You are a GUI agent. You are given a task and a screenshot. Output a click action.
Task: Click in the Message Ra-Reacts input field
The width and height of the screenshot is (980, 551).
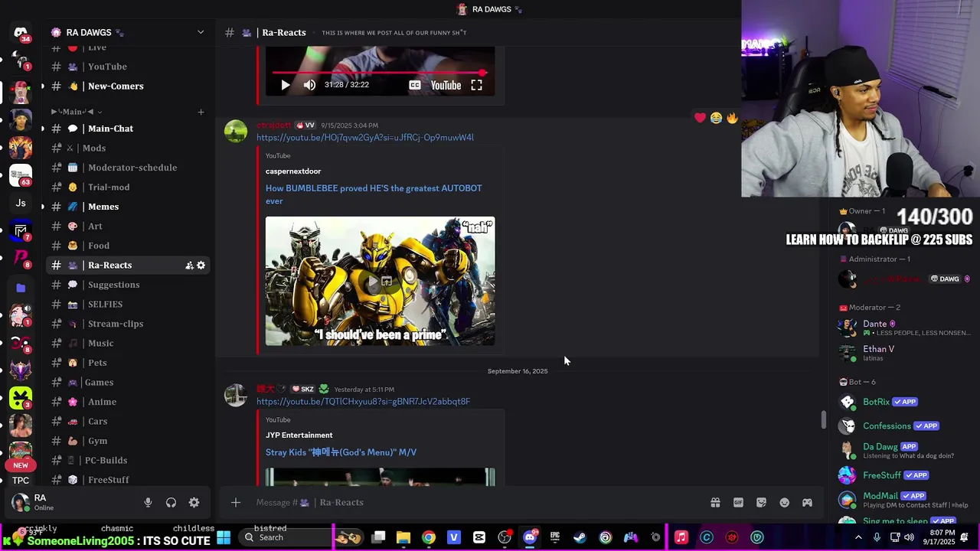point(475,503)
